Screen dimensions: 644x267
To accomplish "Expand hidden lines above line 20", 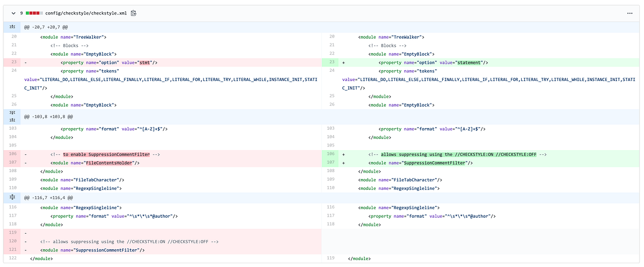I will (12, 26).
